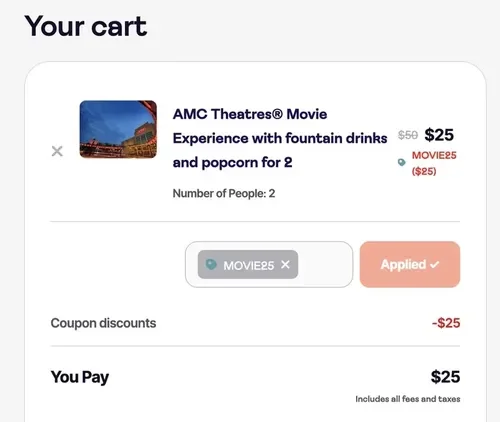Screen dimensions: 500x422
Task: Click the Your cart heading
Action: (x=86, y=26)
